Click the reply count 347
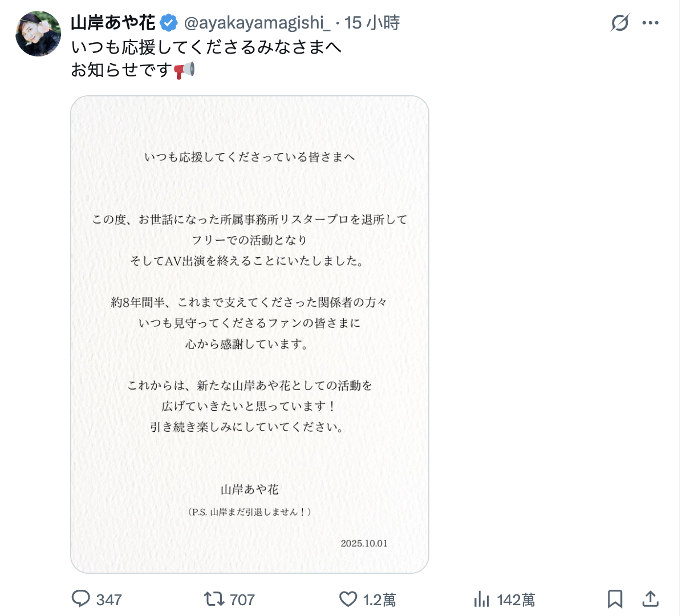 [x=109, y=600]
